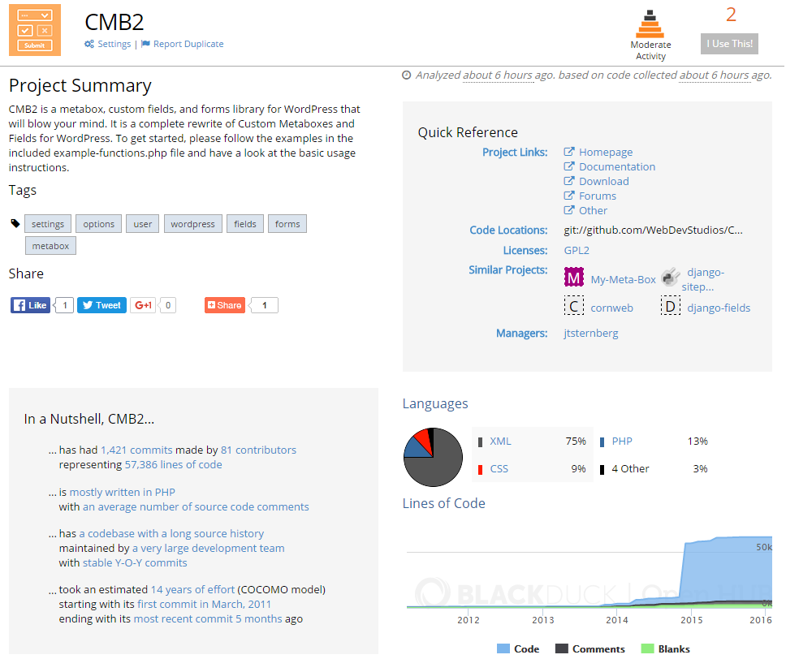This screenshot has width=786, height=672.
Task: Toggle the Code series in chart legend
Action: (x=518, y=649)
